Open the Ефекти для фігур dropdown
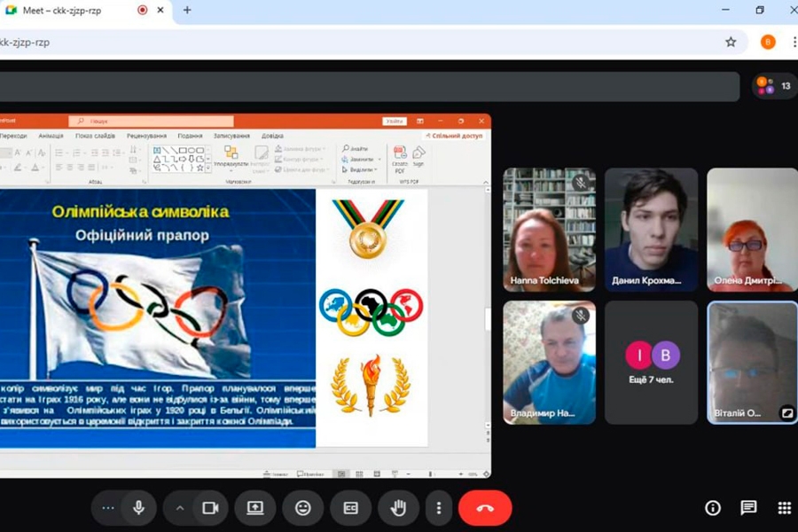 [x=302, y=169]
